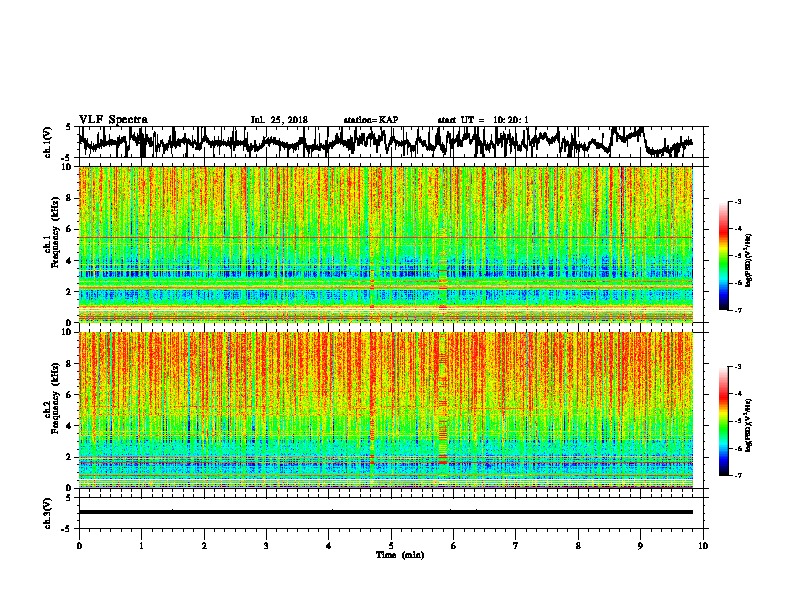Screen dimensions: 792x612
Task: Click the ch.1 voltage waveform trace panel
Action: (390, 142)
